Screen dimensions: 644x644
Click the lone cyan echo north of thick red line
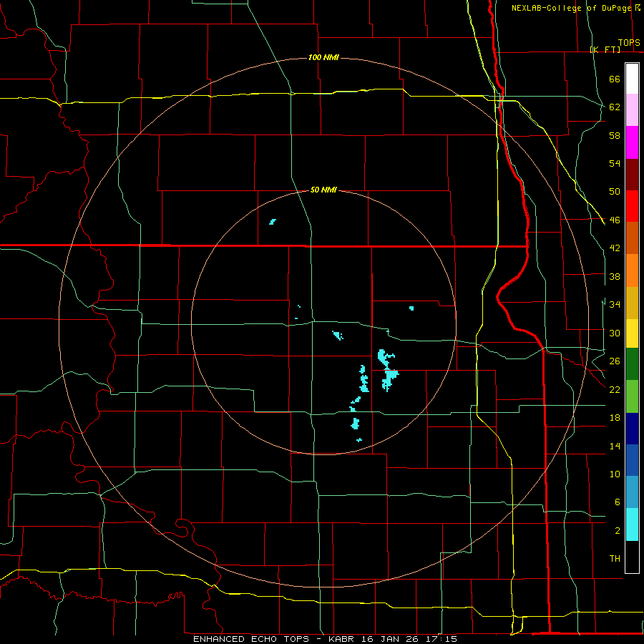click(x=273, y=222)
